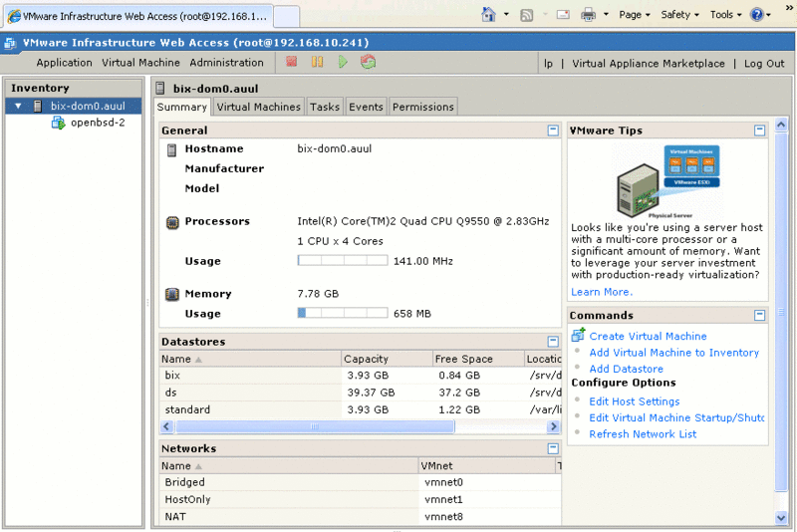Open the Print dropdown arrow
Image resolution: width=797 pixels, height=532 pixels.
pos(606,14)
